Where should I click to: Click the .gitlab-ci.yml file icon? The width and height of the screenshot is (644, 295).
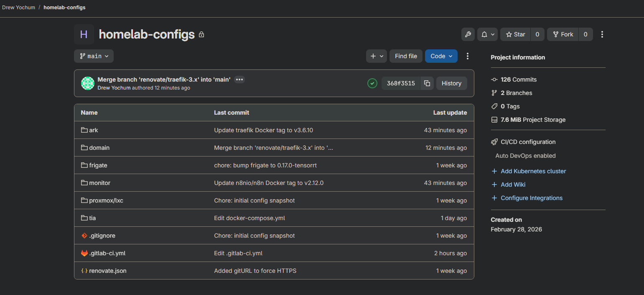pyautogui.click(x=84, y=253)
